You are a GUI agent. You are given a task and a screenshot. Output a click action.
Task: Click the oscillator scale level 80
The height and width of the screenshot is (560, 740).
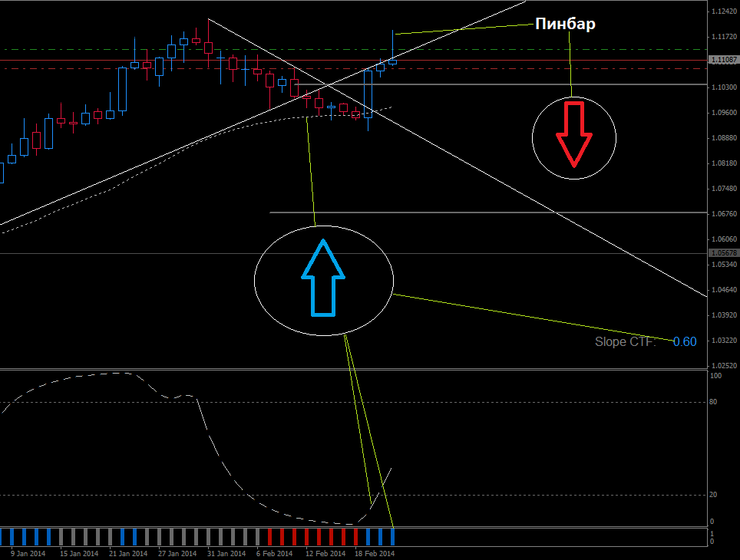pyautogui.click(x=714, y=402)
